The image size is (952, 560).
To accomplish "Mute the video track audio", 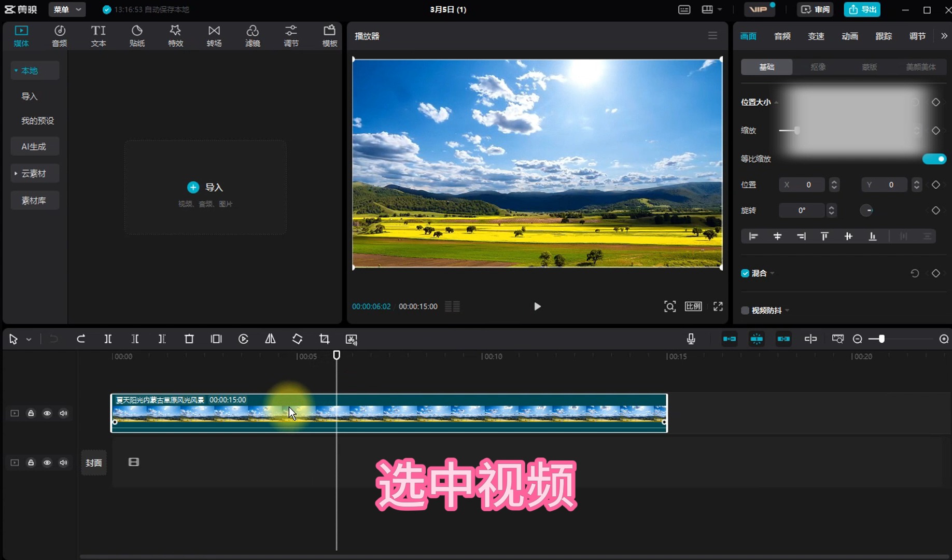I will [63, 413].
